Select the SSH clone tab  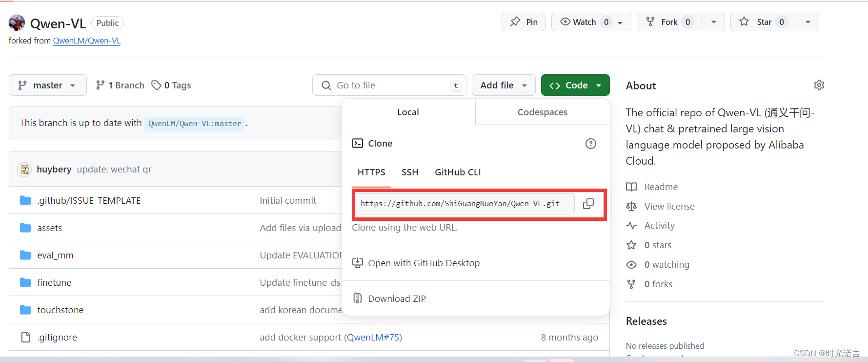coord(410,172)
